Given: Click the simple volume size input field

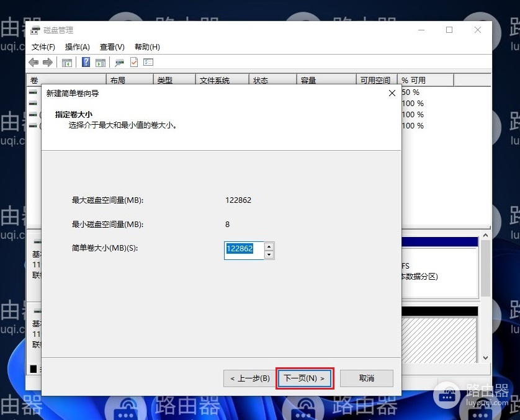Looking at the screenshot, I should [x=244, y=250].
